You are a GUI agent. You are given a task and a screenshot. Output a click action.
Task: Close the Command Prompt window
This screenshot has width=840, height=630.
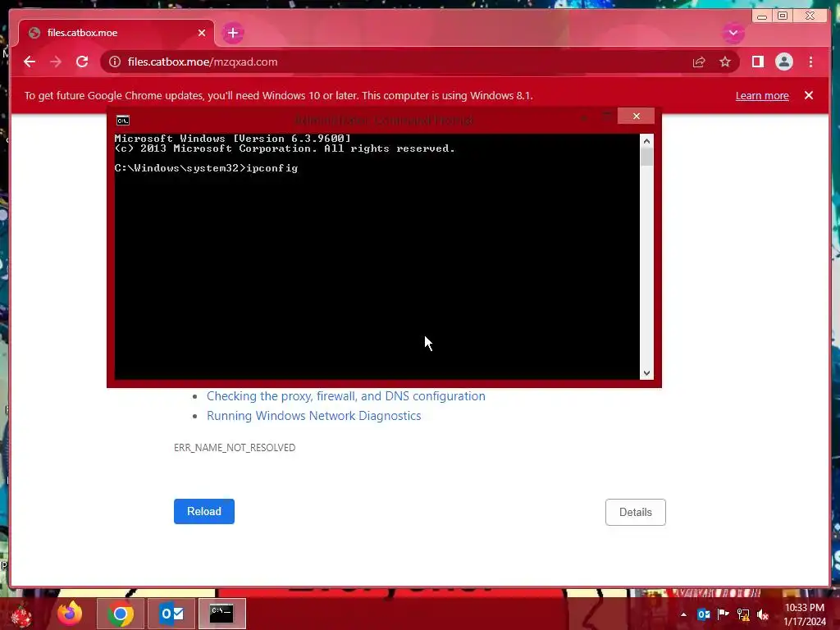pyautogui.click(x=636, y=116)
